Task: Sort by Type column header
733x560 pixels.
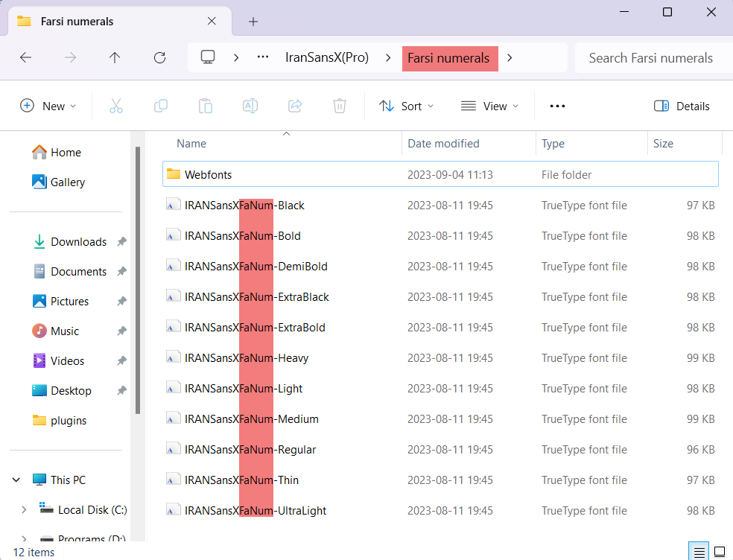Action: [x=591, y=144]
